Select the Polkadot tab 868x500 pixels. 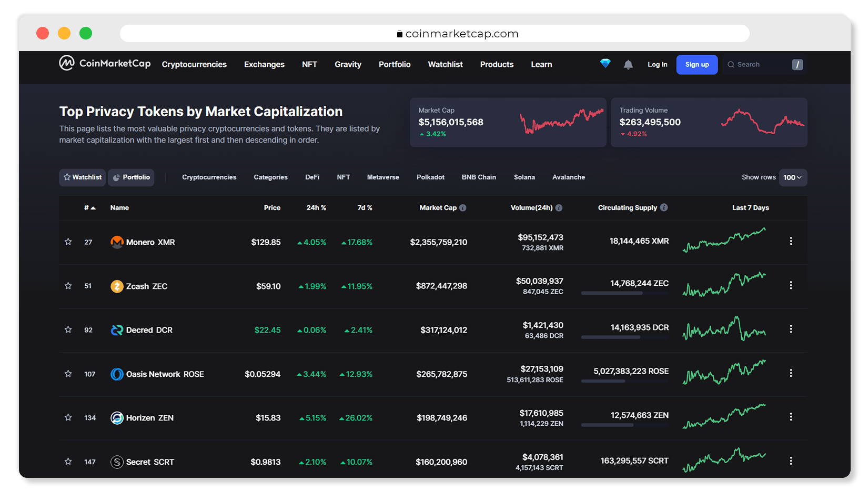coord(430,177)
